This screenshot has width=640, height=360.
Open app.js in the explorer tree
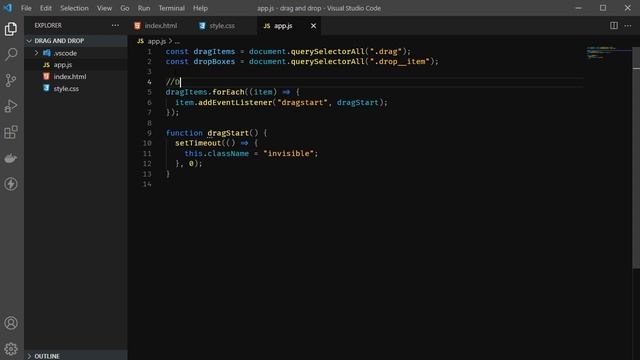(x=63, y=65)
